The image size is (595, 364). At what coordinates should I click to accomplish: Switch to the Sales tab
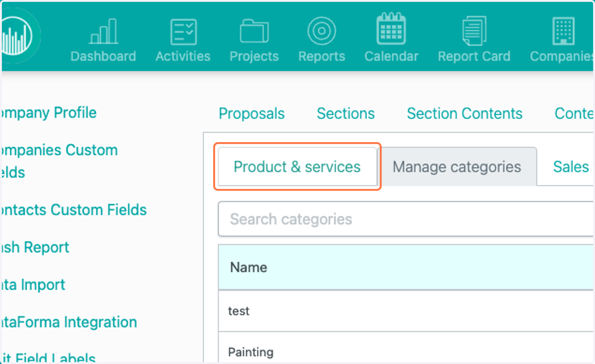click(571, 167)
